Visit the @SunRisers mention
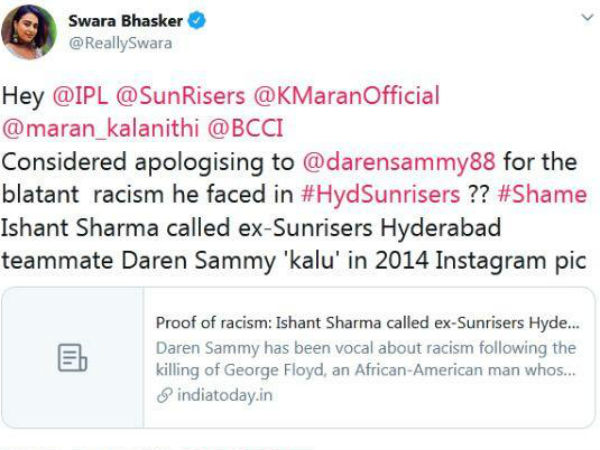This screenshot has height=450, width=600. 180,96
